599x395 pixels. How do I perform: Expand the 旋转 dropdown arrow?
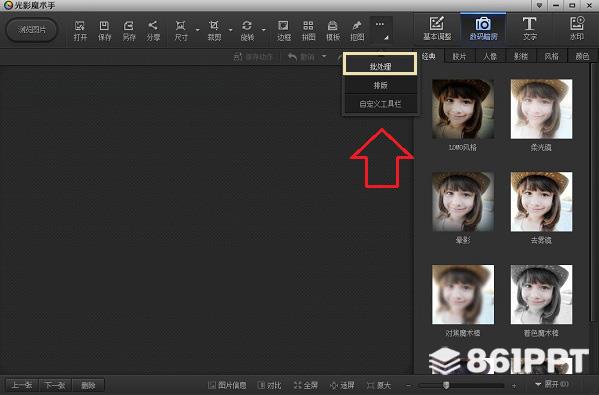tap(264, 30)
